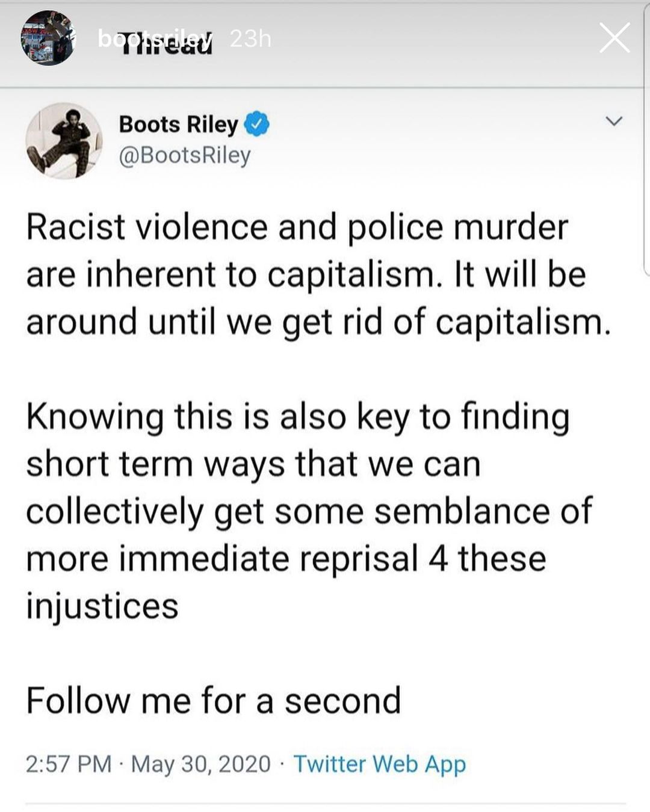The image size is (650, 812).
Task: Click the word "injustices" in the tweet
Action: [x=102, y=605]
